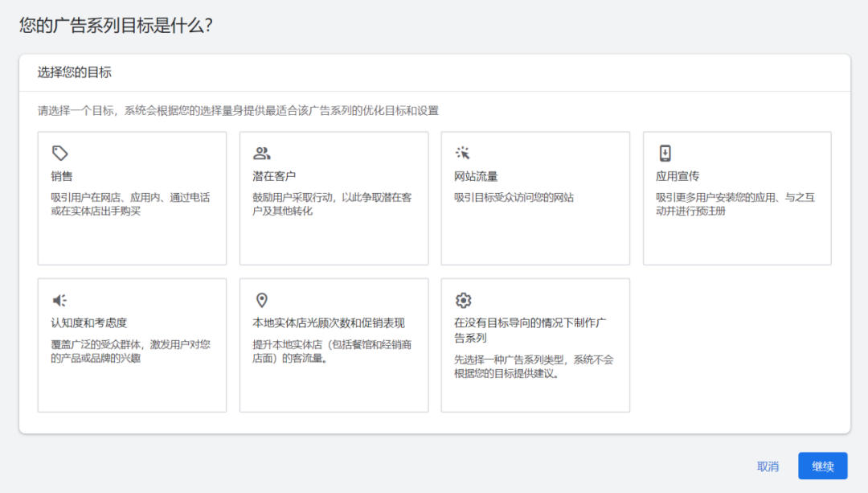This screenshot has height=493, width=868.
Task: Click the people icon for 潜在客户
Action: tap(262, 153)
